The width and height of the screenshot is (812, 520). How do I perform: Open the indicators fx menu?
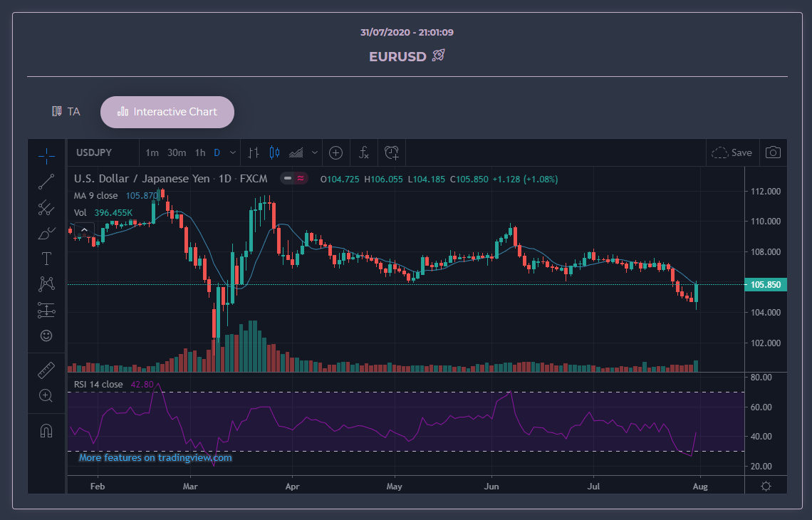363,152
